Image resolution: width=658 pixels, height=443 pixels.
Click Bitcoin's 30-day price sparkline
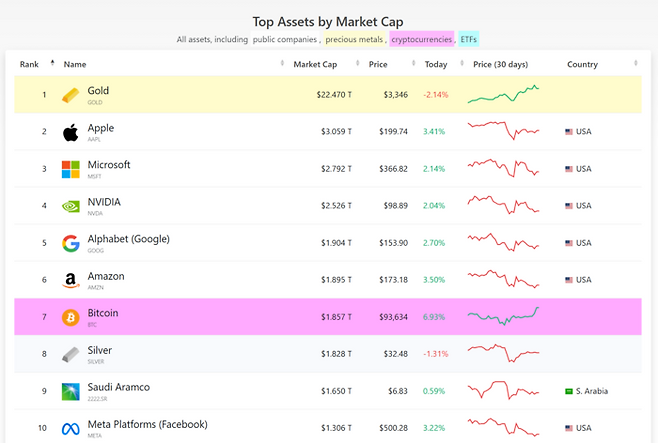pyautogui.click(x=504, y=316)
